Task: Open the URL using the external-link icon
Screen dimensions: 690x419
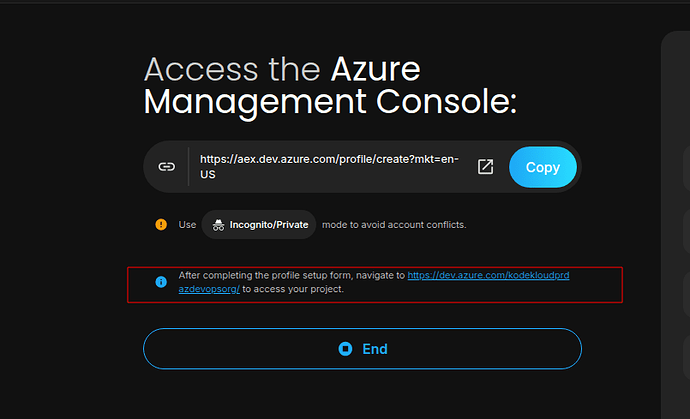Action: (485, 167)
